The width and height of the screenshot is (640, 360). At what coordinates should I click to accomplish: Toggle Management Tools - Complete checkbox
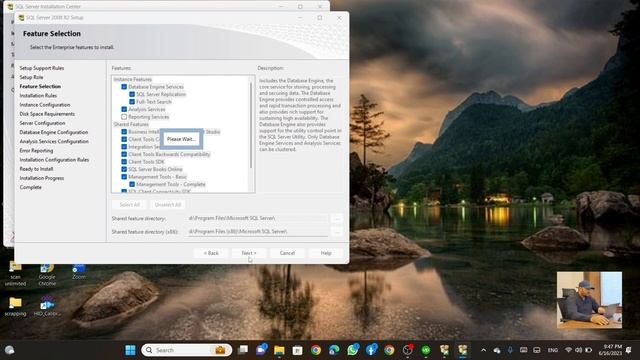[132, 184]
